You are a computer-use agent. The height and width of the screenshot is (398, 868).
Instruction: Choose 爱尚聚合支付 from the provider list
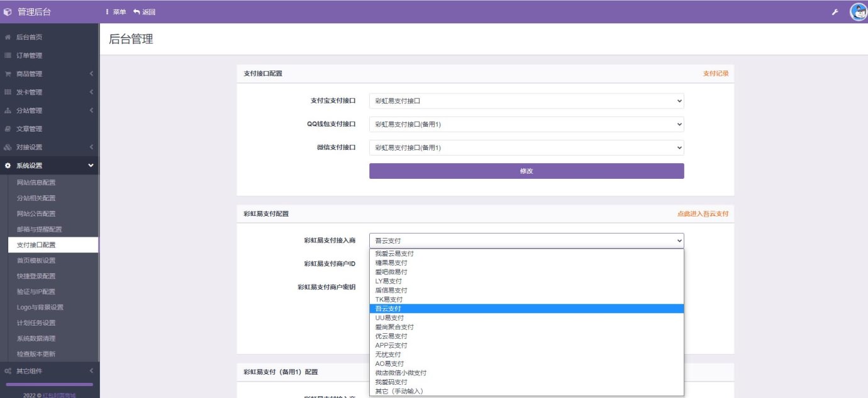526,327
